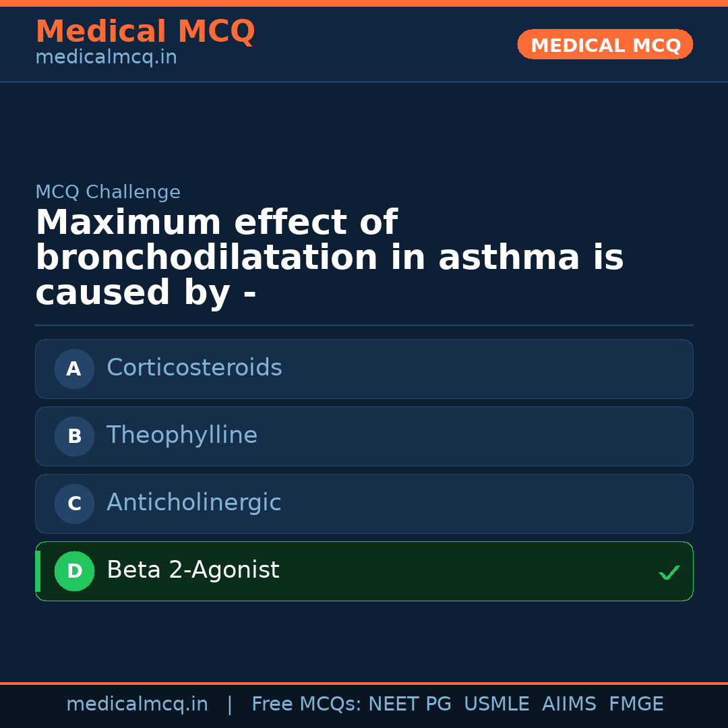
Task: Visit medicalmcq.in from the footer
Action: (138, 703)
